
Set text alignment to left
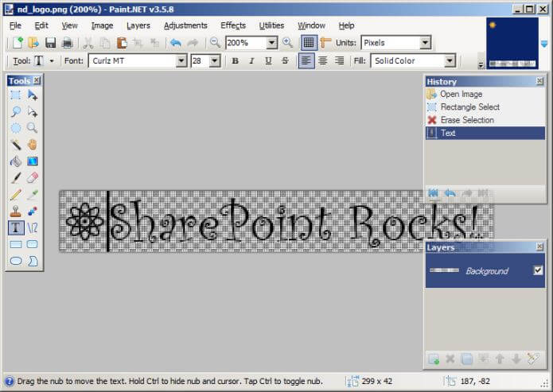pos(306,60)
